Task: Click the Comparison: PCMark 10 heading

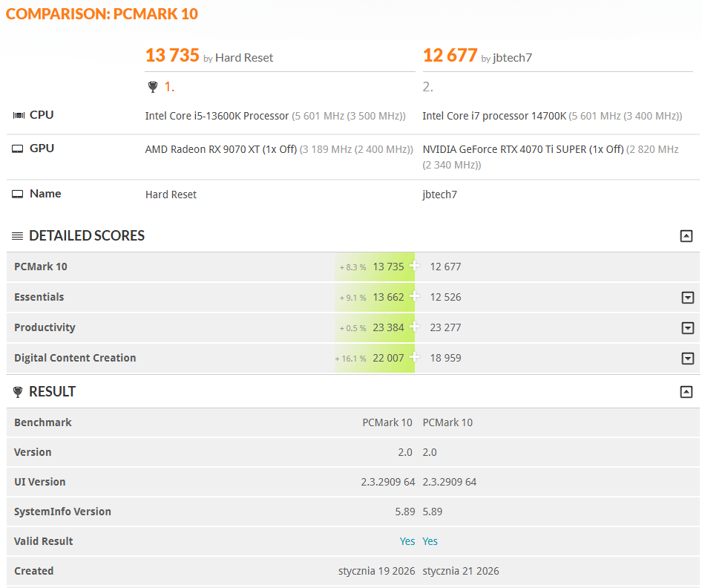Action: click(102, 14)
